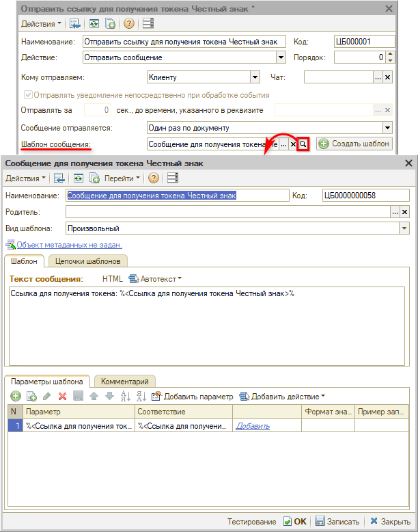This screenshot has width=418, height=532.
Task: Expand the Вид шаблона dropdown
Action: pos(404,228)
